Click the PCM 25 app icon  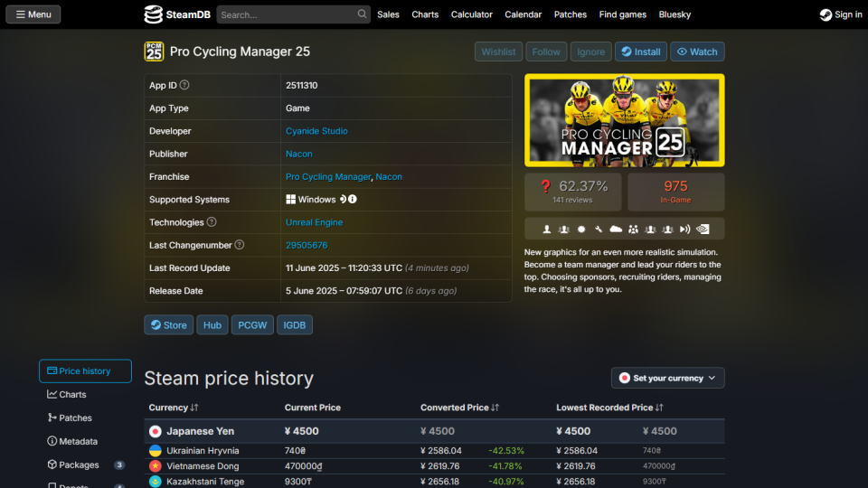[x=154, y=52]
